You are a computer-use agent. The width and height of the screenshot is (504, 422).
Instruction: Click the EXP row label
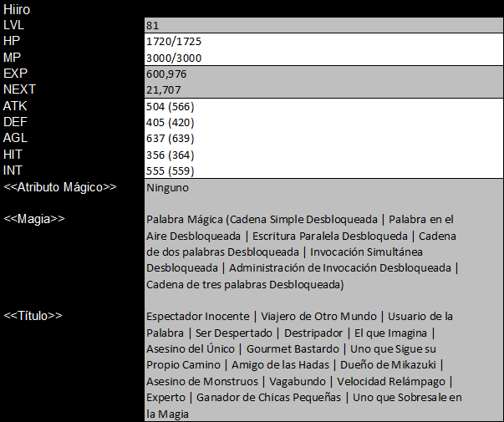[15, 74]
